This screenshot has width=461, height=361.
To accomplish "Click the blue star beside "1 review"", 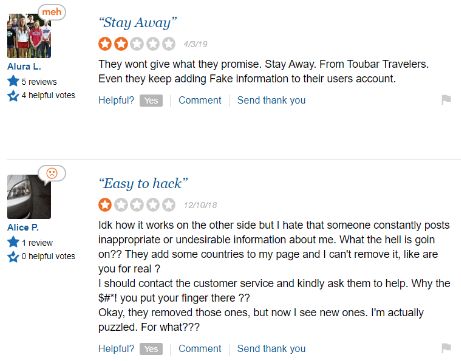I will 13,242.
